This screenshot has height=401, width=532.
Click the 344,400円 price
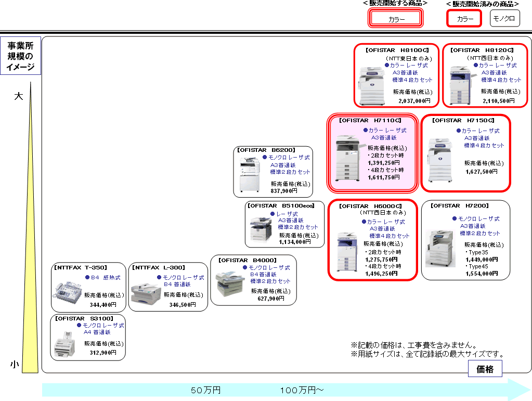tap(103, 305)
